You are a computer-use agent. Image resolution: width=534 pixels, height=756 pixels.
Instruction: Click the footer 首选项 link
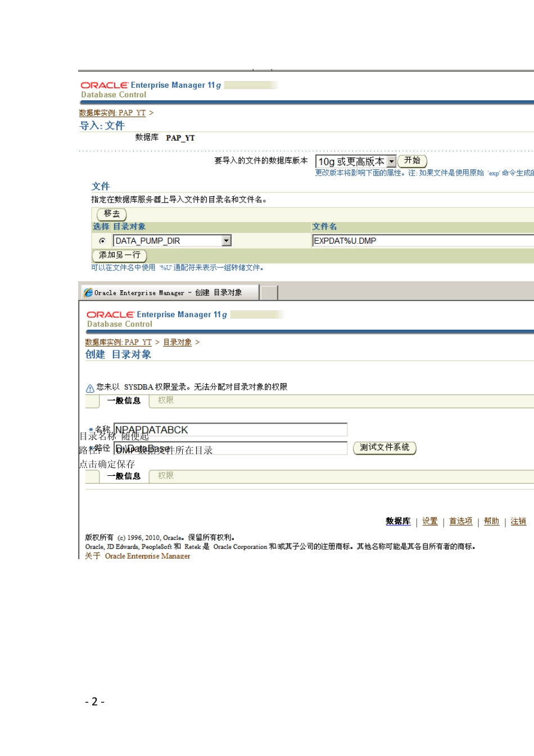point(461,521)
